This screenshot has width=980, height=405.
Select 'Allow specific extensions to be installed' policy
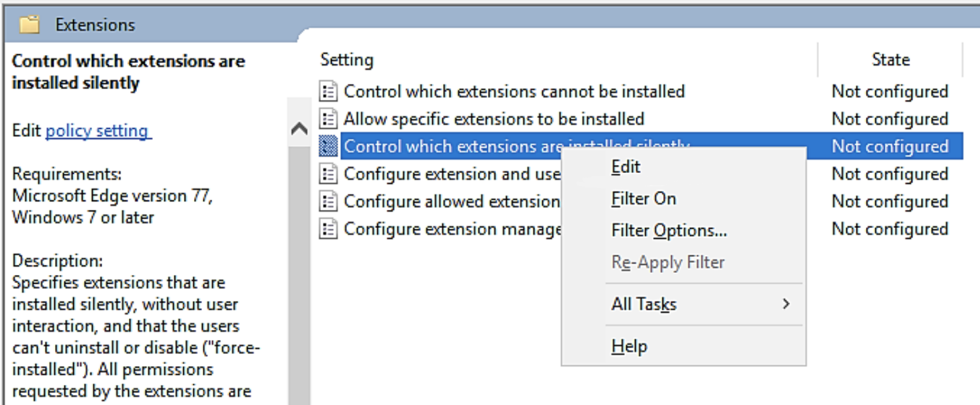point(494,119)
